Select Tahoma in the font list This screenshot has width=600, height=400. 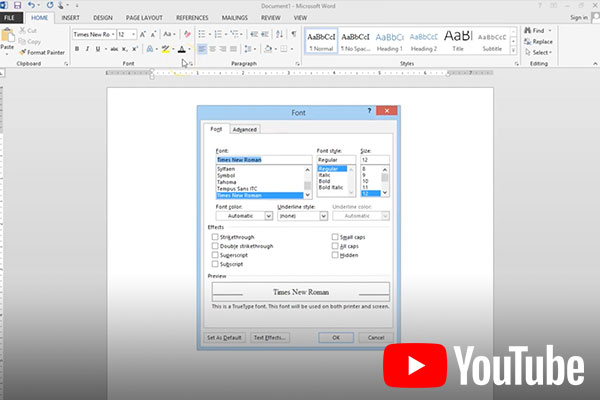(227, 182)
